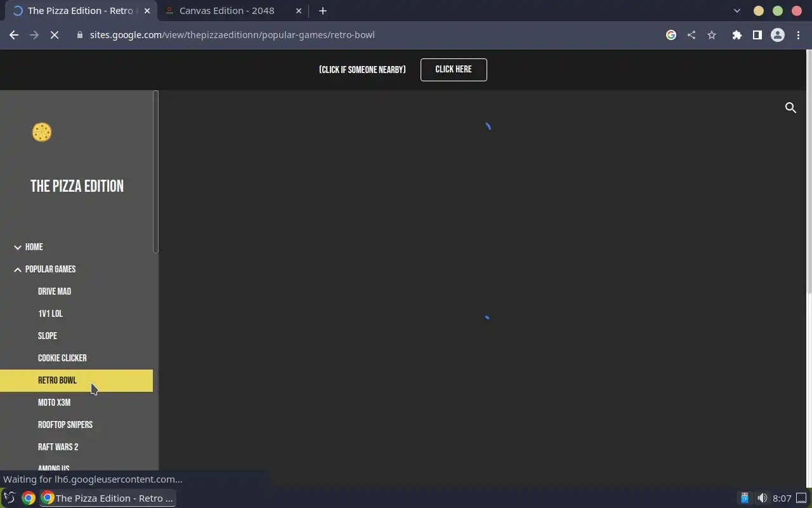This screenshot has height=508, width=812.
Task: Click the CLICK HERE button
Action: pos(454,70)
